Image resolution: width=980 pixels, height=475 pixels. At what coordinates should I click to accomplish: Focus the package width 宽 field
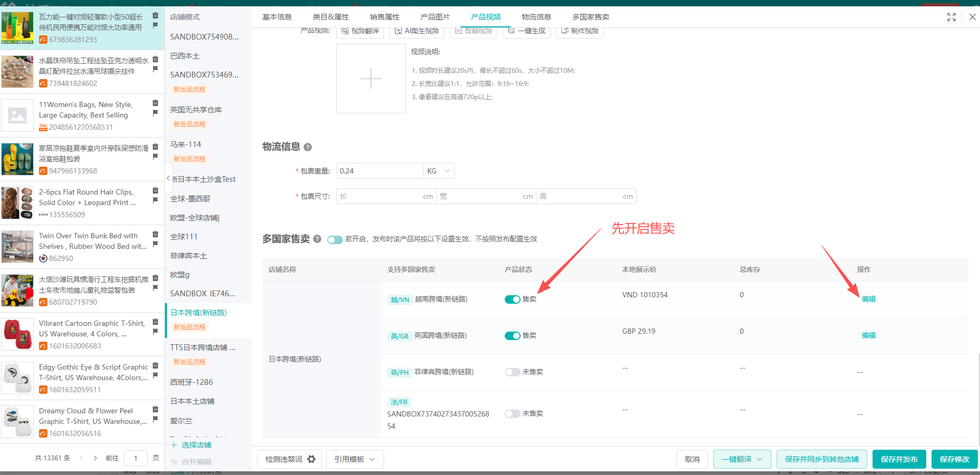[x=486, y=196]
